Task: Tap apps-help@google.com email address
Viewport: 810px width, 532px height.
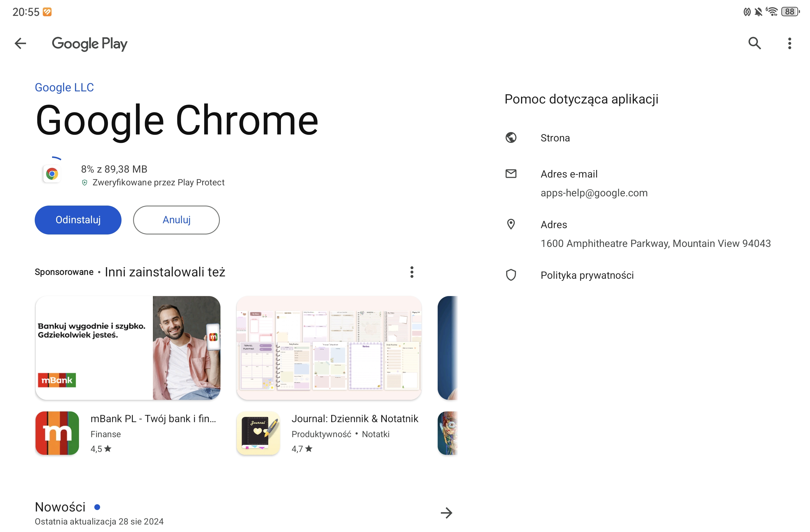Action: [594, 193]
